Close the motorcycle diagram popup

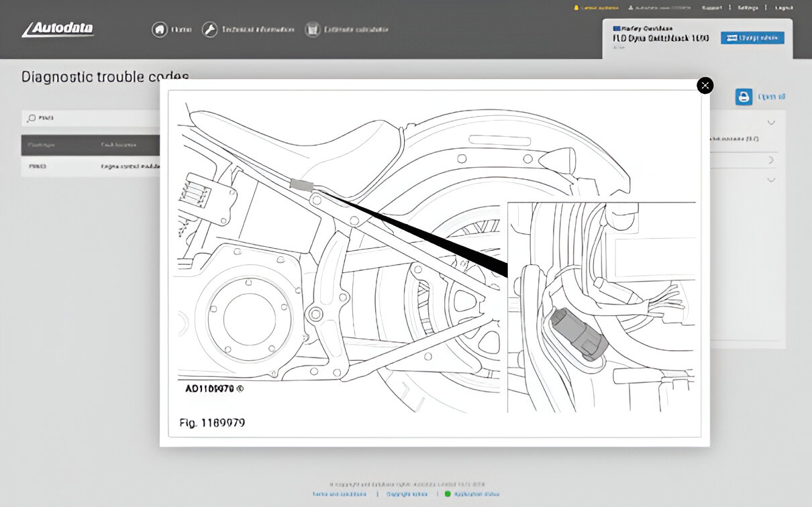tap(705, 86)
